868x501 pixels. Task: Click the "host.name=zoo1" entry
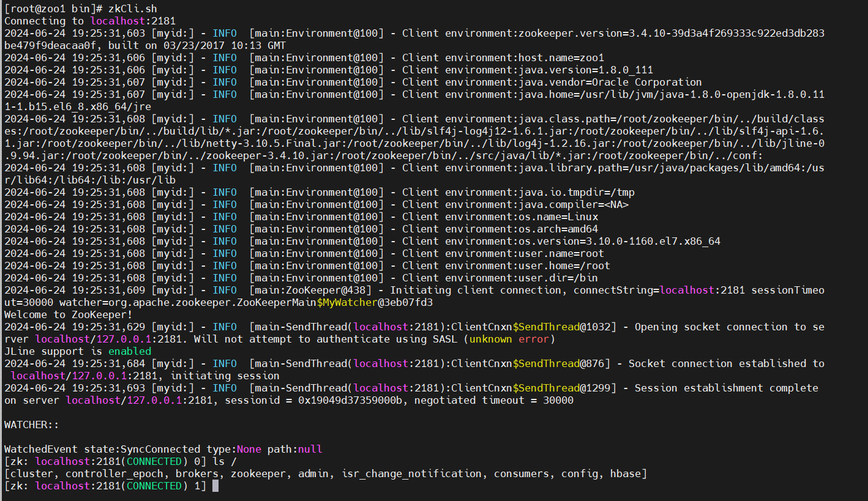coord(561,58)
